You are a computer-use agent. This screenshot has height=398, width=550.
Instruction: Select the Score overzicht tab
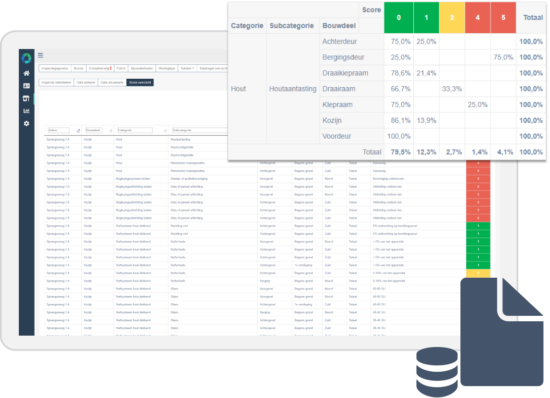(x=140, y=82)
